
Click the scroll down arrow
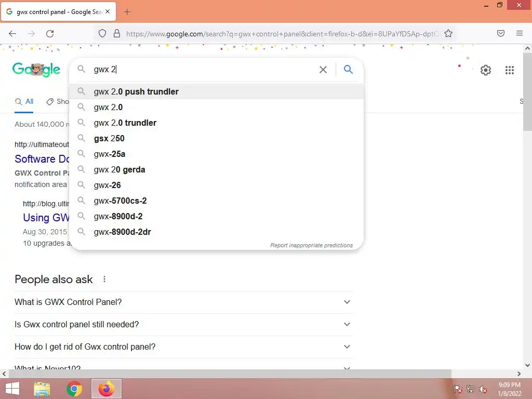[x=528, y=365]
